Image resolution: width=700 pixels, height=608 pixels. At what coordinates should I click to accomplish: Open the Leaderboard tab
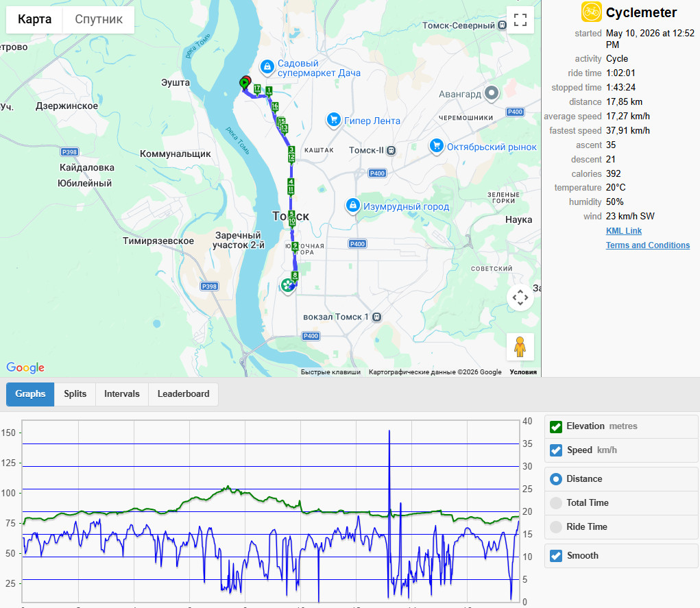183,394
